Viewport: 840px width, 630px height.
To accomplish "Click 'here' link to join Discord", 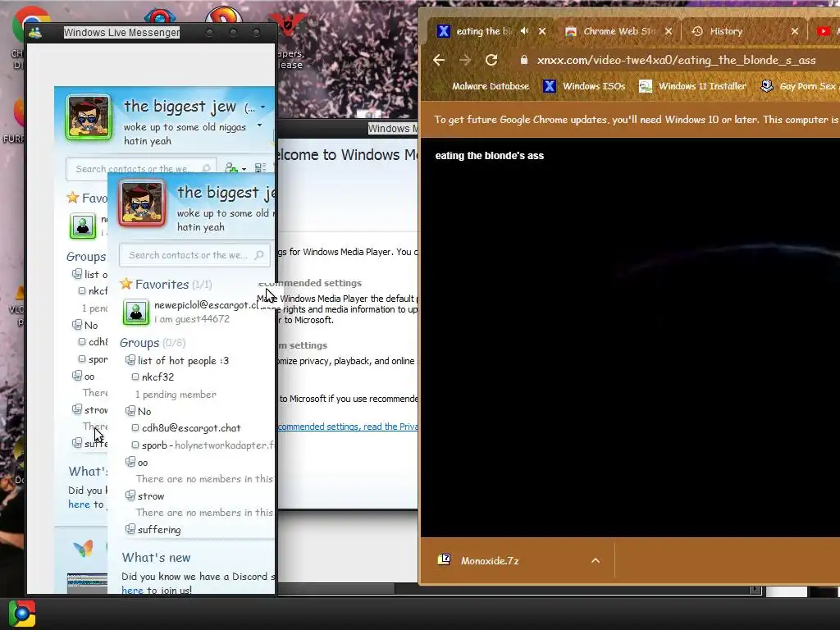I will click(x=132, y=591).
